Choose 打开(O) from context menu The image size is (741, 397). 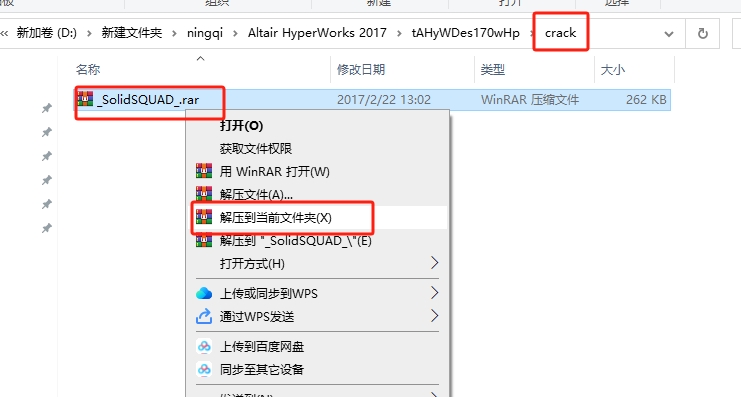tap(317, 125)
